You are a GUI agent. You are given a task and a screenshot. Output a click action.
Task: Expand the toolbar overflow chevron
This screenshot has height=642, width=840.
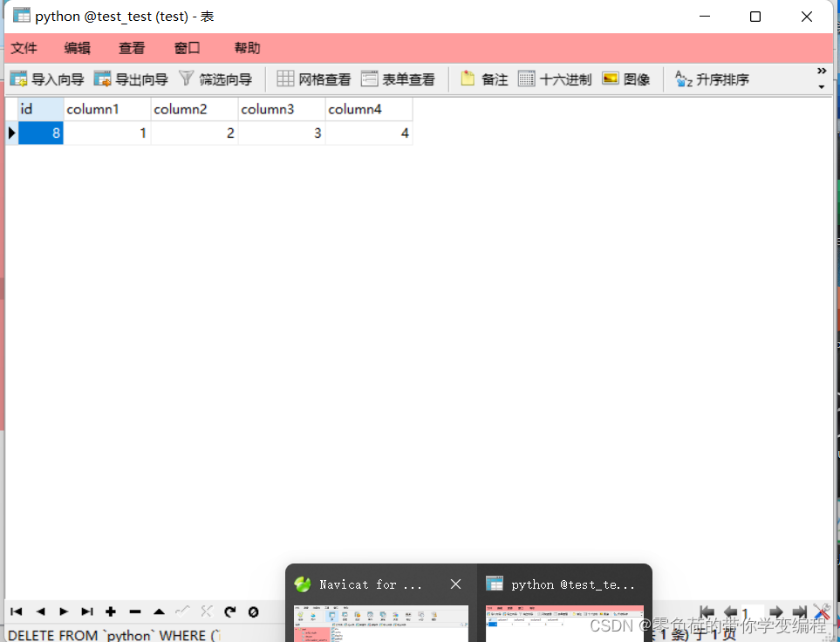point(820,70)
